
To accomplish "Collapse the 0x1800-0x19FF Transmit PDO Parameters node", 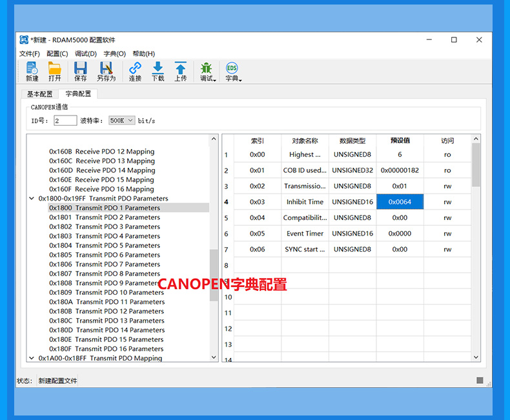I will [x=32, y=199].
